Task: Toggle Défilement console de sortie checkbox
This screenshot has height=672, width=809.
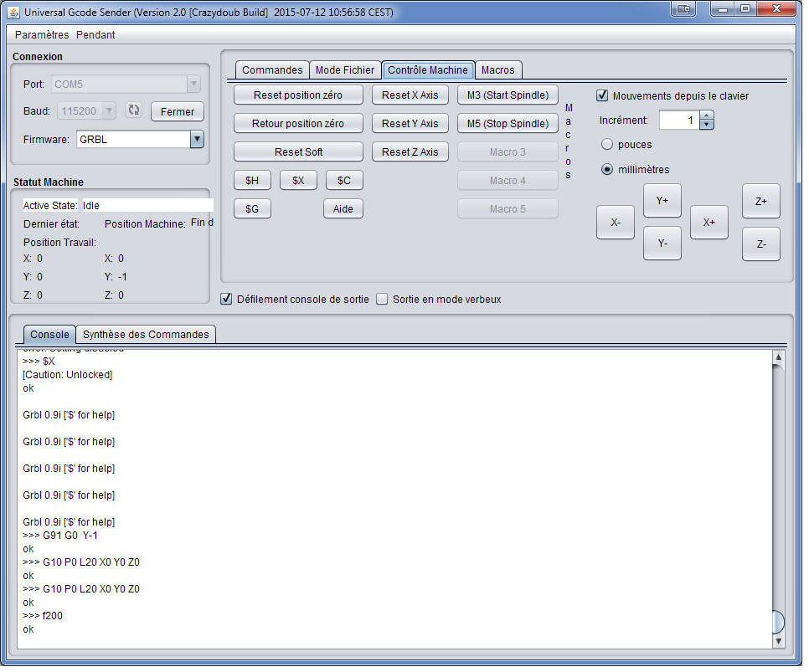Action: 228,300
